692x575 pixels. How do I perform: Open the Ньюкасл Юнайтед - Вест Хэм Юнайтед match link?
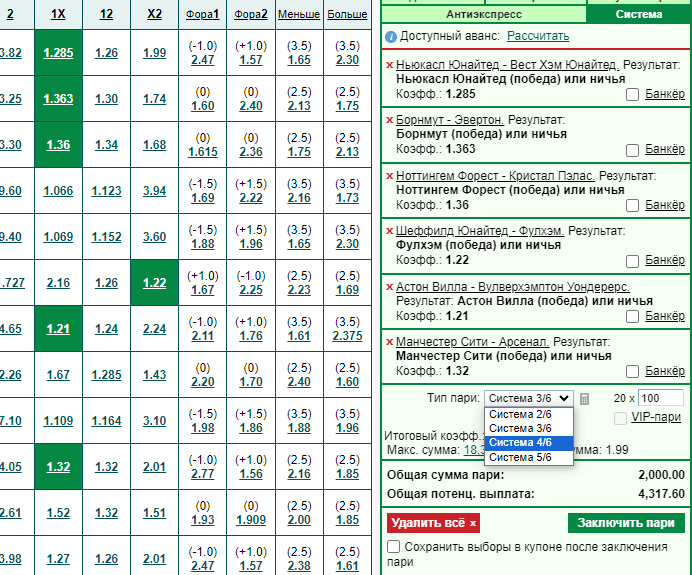click(508, 65)
